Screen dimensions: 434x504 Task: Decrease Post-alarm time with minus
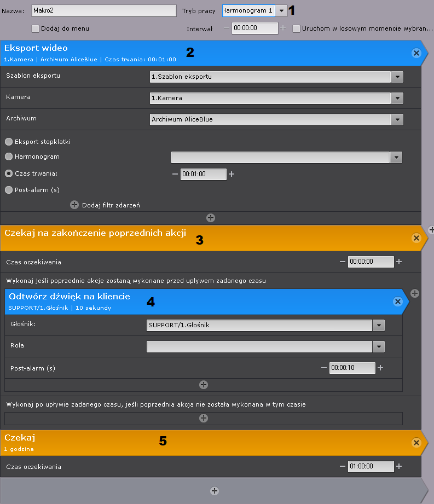(323, 368)
